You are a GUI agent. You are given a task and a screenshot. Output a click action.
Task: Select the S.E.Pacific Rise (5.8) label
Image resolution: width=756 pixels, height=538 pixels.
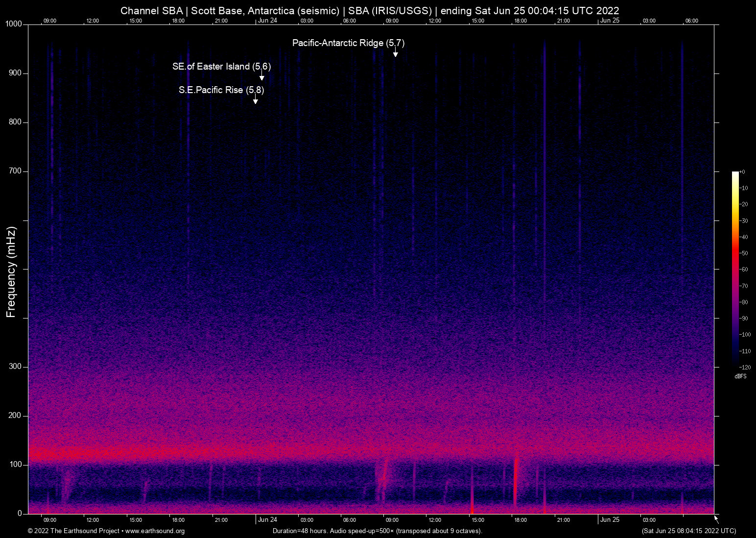pos(221,90)
